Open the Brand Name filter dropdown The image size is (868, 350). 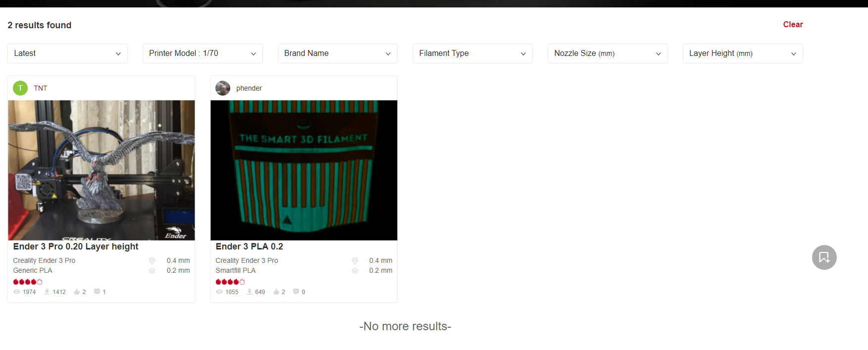pos(338,53)
